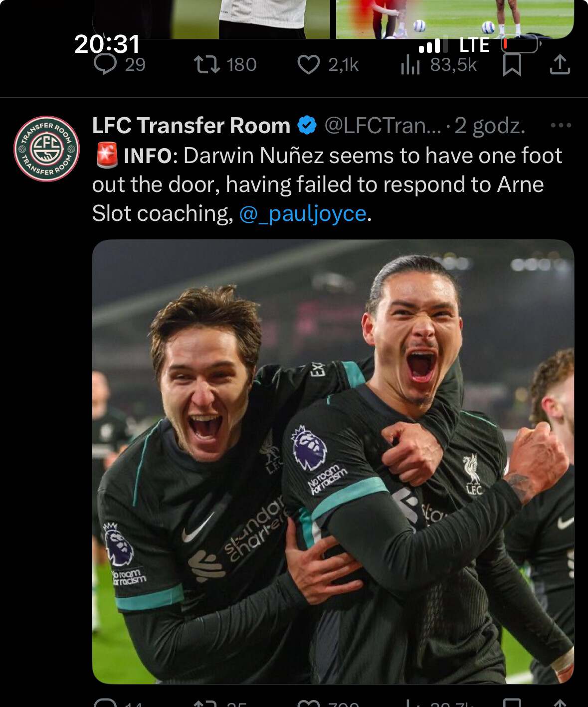The image size is (588, 707).
Task: Open the three-dot more options menu
Action: (x=561, y=125)
